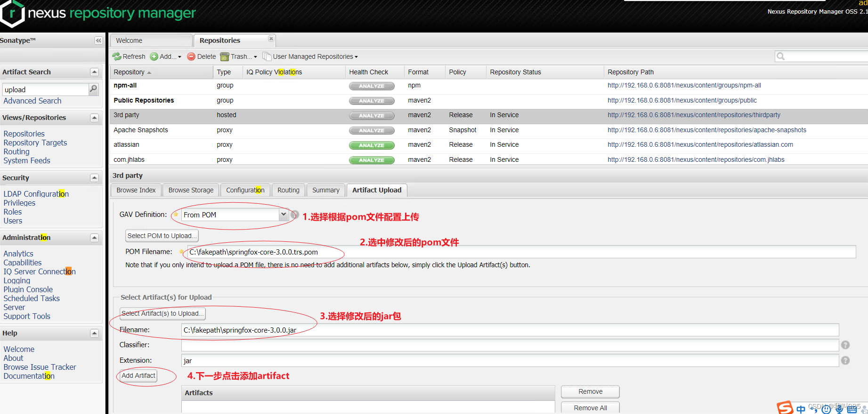Expand the User Managed Repositories dropdown
The width and height of the screenshot is (868, 414).
[316, 56]
